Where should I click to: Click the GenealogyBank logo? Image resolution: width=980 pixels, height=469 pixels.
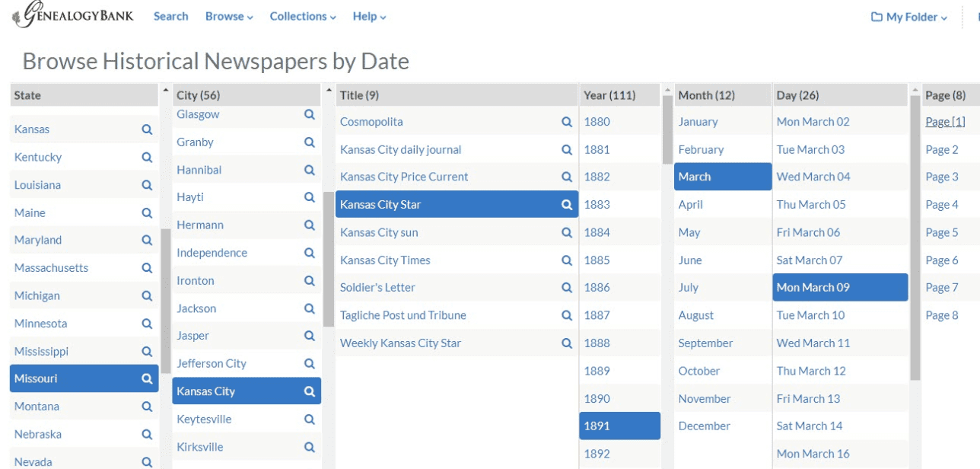point(73,14)
